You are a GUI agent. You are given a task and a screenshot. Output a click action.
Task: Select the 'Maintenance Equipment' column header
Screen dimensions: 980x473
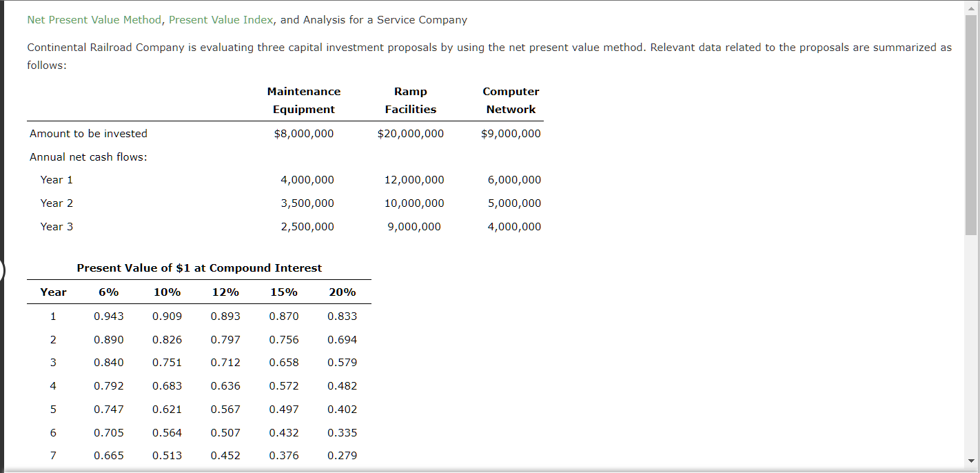(x=304, y=100)
